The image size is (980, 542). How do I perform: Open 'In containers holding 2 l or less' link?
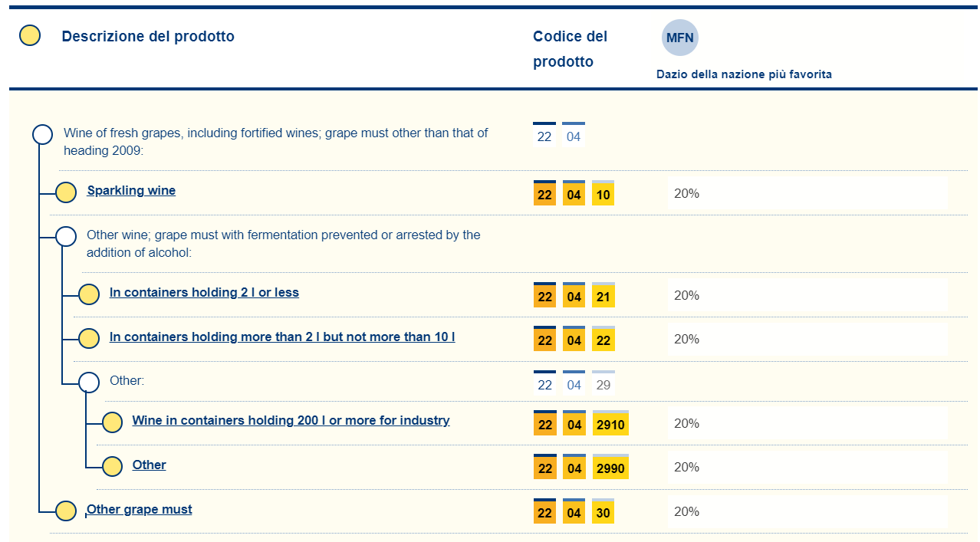point(204,293)
